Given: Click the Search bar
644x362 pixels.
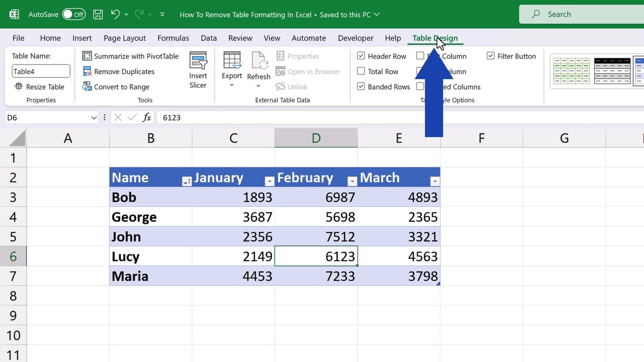Looking at the screenshot, I should click(580, 14).
